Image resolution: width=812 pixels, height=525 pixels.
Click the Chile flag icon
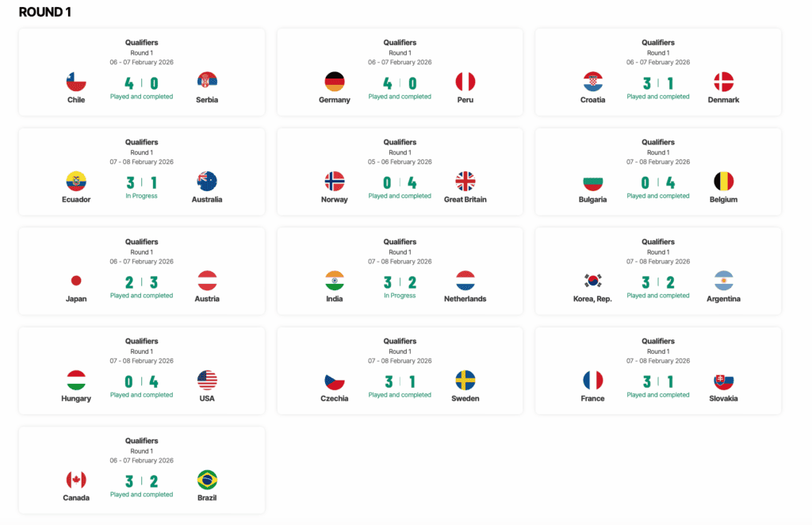(x=76, y=82)
